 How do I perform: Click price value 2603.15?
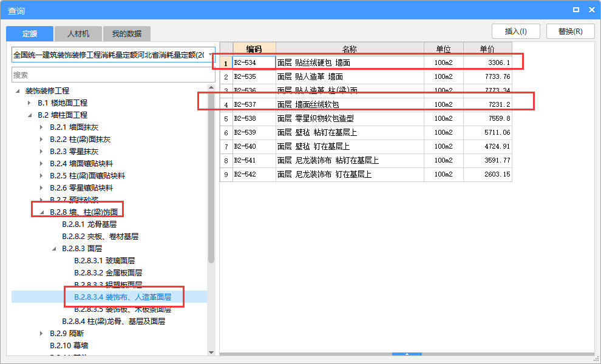point(497,174)
